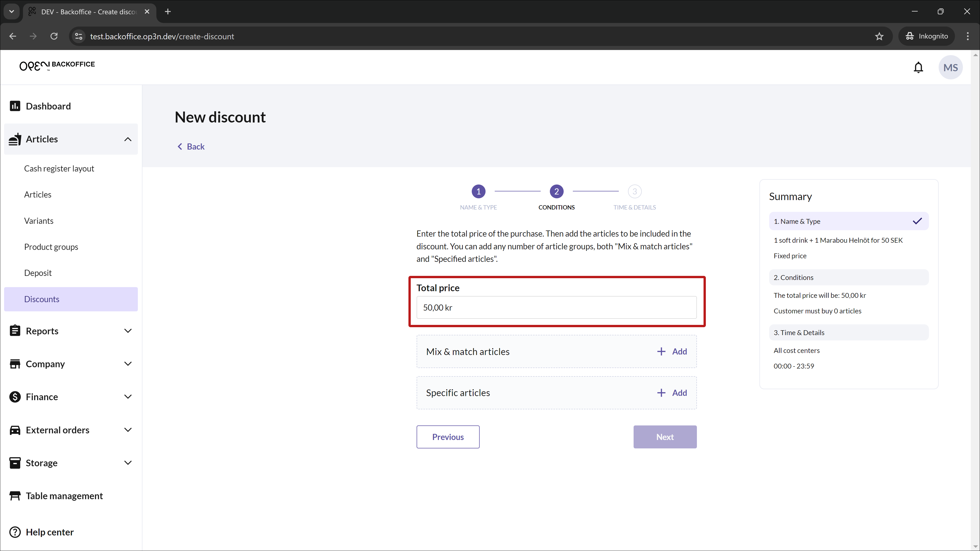
Task: Expand the External orders section chevron
Action: pyautogui.click(x=128, y=430)
